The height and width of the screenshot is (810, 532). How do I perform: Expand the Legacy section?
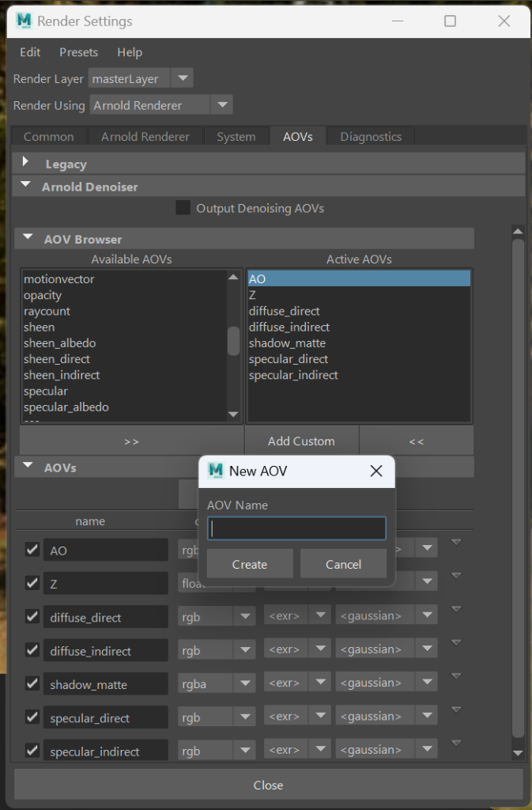(x=25, y=161)
